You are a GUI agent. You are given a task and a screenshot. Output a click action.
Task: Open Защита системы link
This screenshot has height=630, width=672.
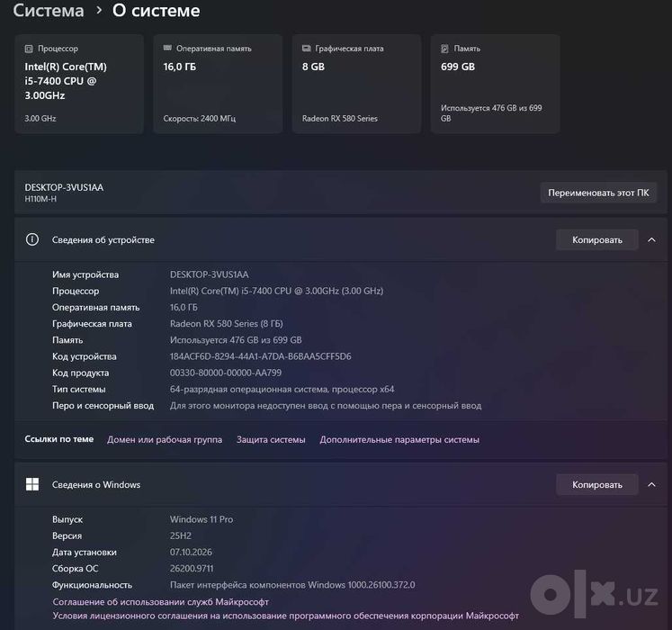click(271, 439)
